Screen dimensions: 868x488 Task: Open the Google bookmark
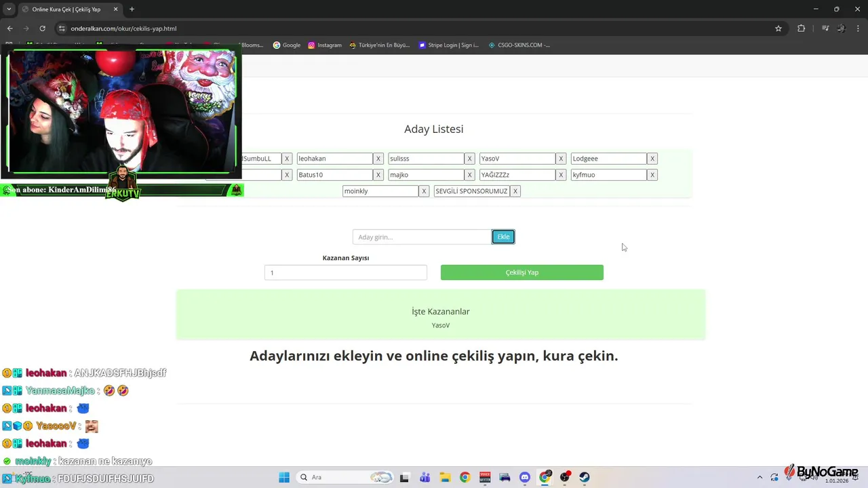pos(287,45)
